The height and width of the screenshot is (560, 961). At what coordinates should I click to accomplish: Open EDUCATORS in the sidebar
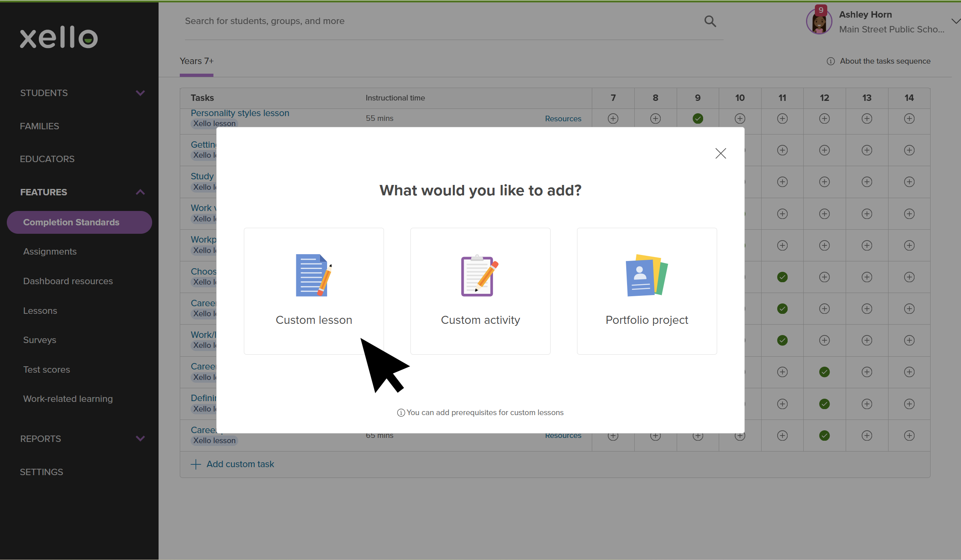point(47,159)
